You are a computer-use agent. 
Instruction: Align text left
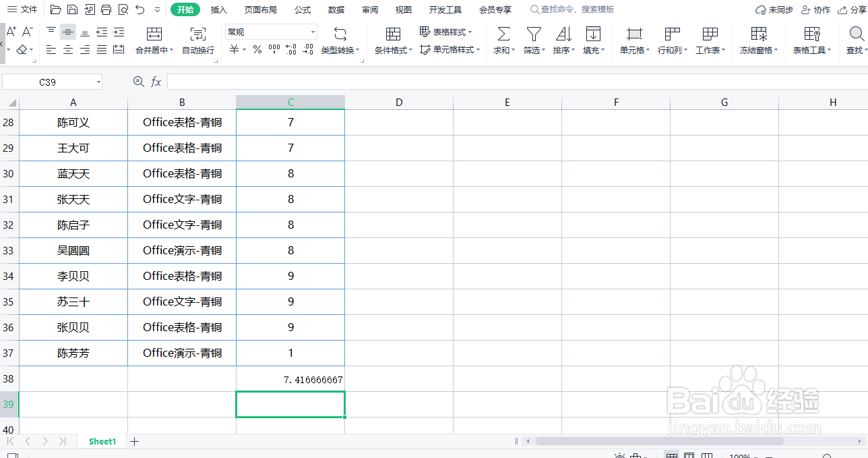pyautogui.click(x=52, y=50)
